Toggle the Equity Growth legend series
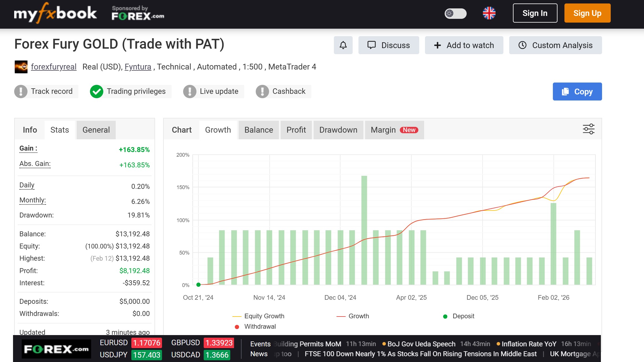The height and width of the screenshot is (362, 644). click(258, 316)
